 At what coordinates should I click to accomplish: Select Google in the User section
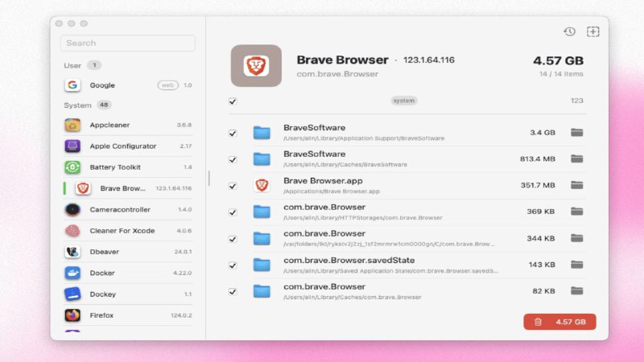click(x=128, y=85)
